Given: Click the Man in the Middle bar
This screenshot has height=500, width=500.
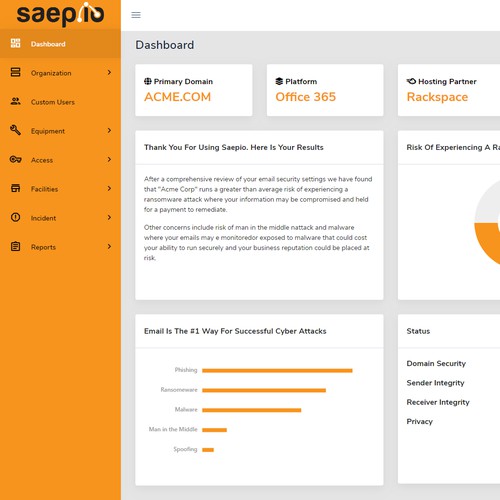Looking at the screenshot, I should pos(214,430).
